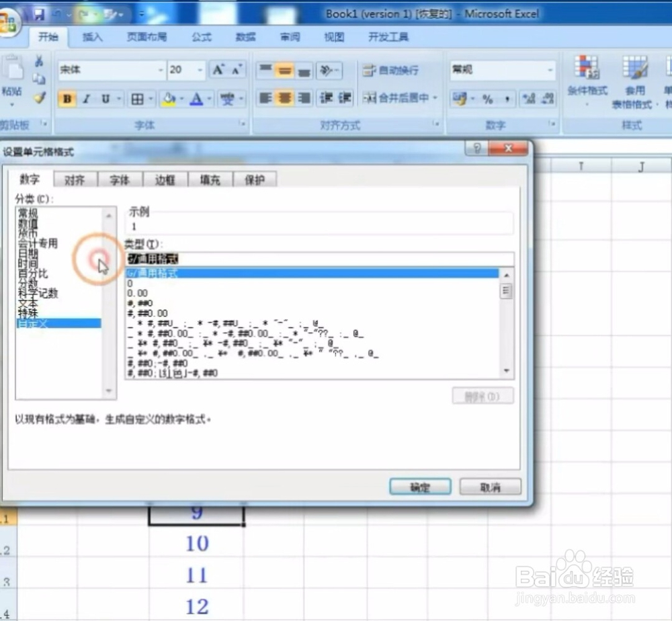The height and width of the screenshot is (621, 672).
Task: Expand merge and center dropdown arrow
Action: (435, 98)
